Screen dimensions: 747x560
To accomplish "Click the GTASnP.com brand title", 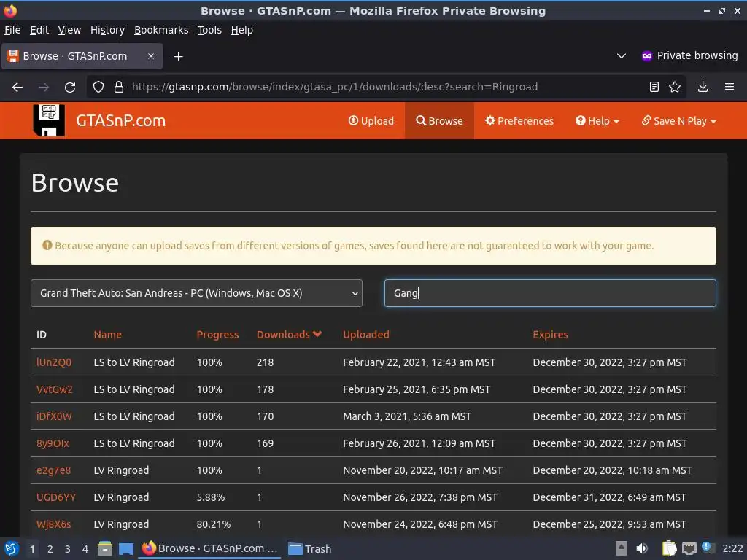I will click(x=121, y=120).
